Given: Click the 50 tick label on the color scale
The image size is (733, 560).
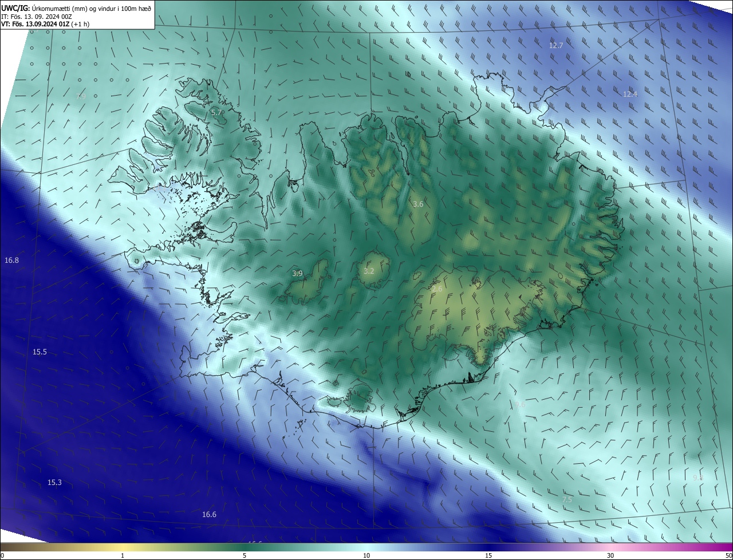Looking at the screenshot, I should (x=728, y=555).
